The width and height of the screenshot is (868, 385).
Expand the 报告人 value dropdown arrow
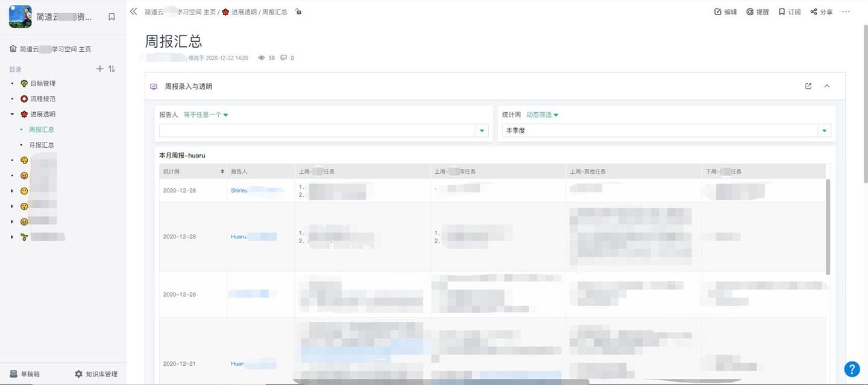tap(482, 130)
